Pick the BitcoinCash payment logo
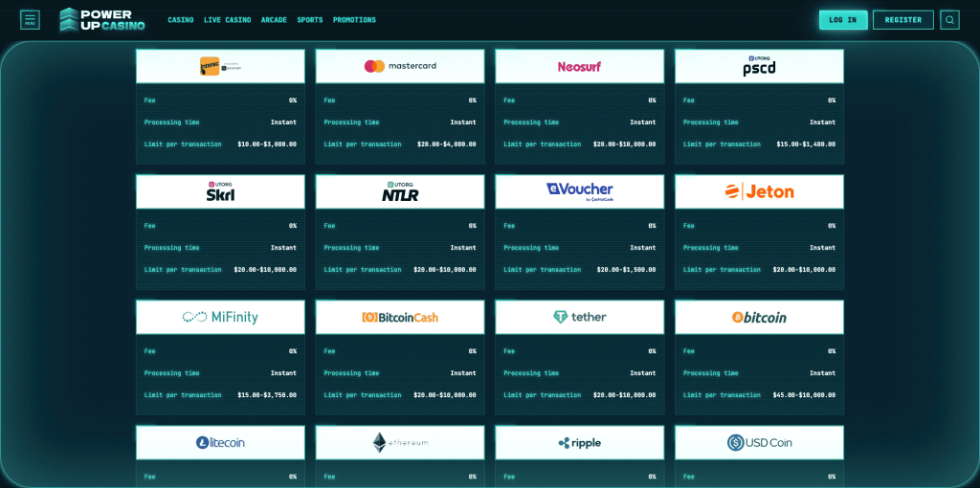Image resolution: width=980 pixels, height=488 pixels. (400, 318)
